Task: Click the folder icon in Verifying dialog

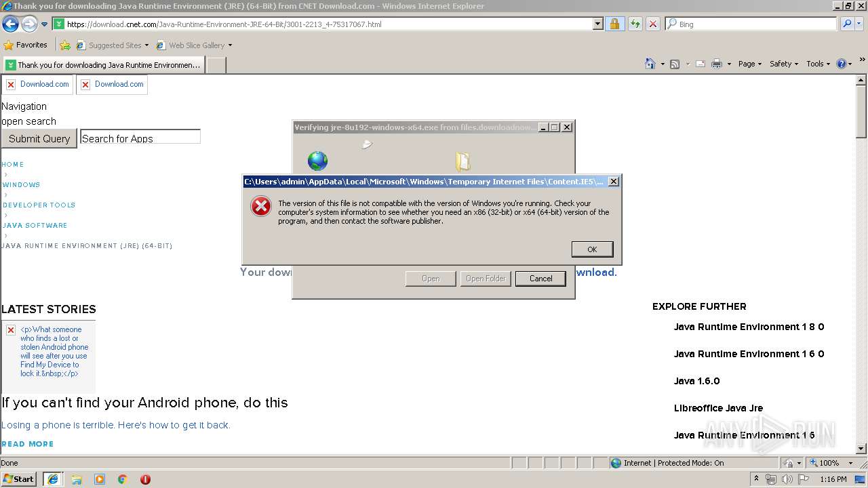Action: 463,161
